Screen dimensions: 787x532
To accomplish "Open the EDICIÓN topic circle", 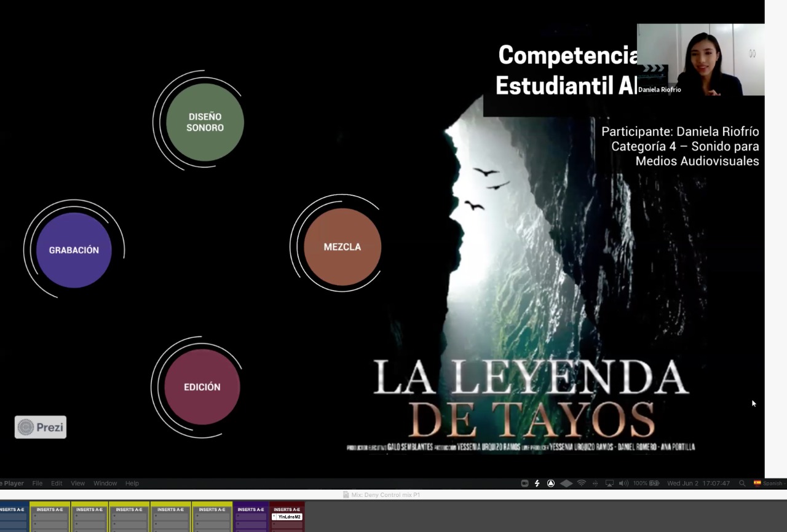I will (x=202, y=387).
